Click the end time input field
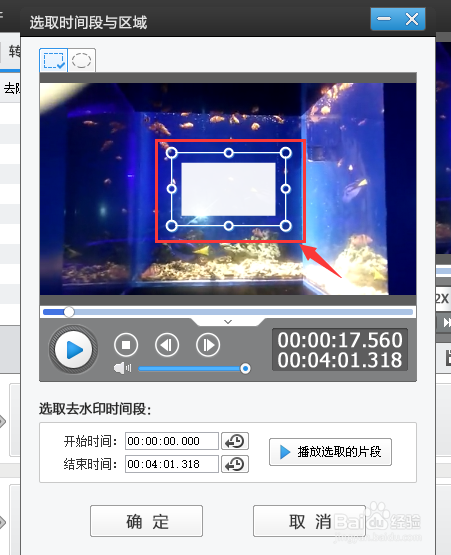 click(172, 464)
